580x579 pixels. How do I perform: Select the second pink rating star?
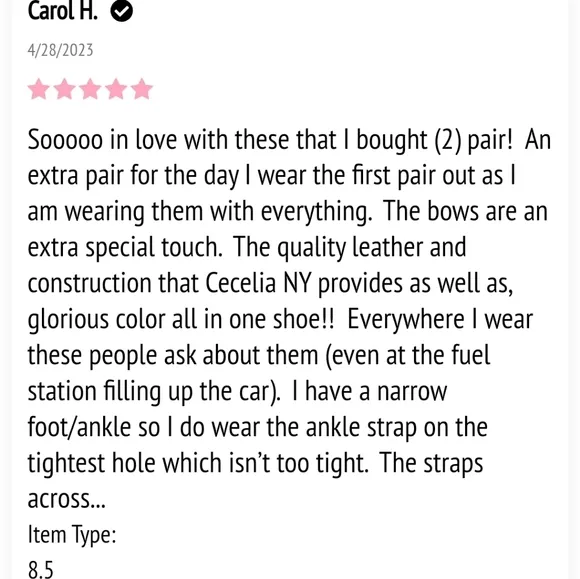(x=65, y=89)
